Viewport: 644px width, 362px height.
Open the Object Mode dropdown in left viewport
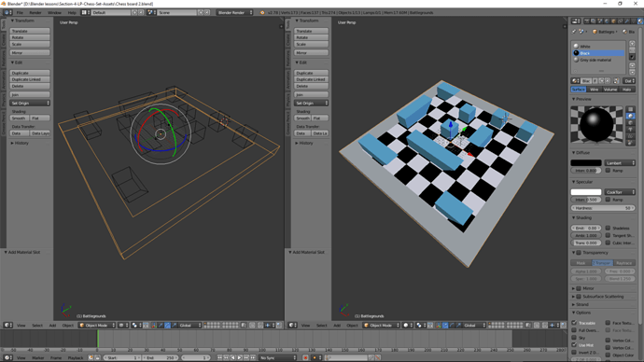[97, 325]
